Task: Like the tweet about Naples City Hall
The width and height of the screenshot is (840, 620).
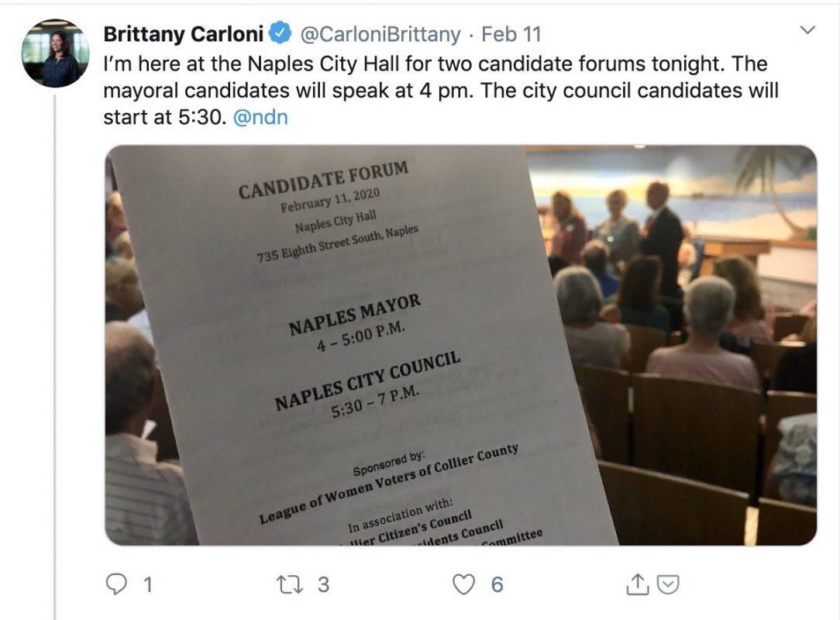Action: point(464,586)
